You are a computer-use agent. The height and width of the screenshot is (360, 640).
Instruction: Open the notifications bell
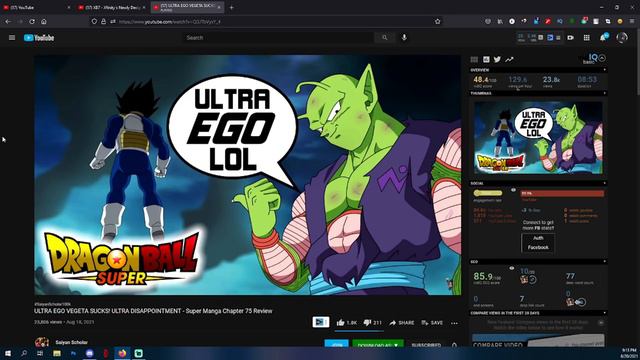pos(603,38)
